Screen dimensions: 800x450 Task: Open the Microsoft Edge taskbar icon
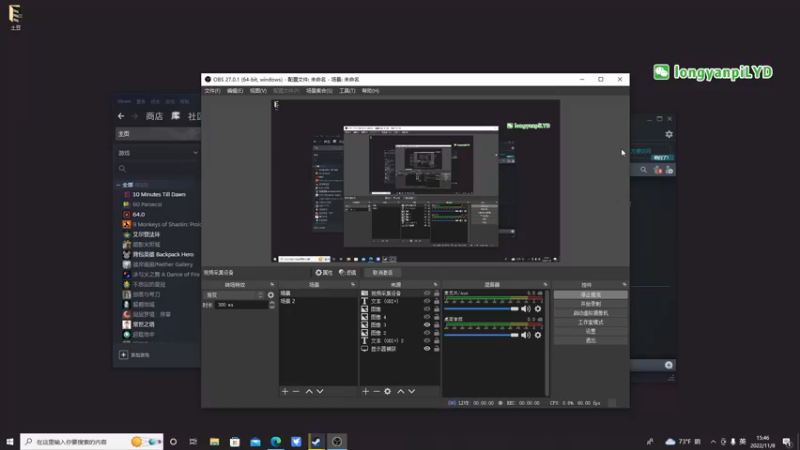[276, 441]
